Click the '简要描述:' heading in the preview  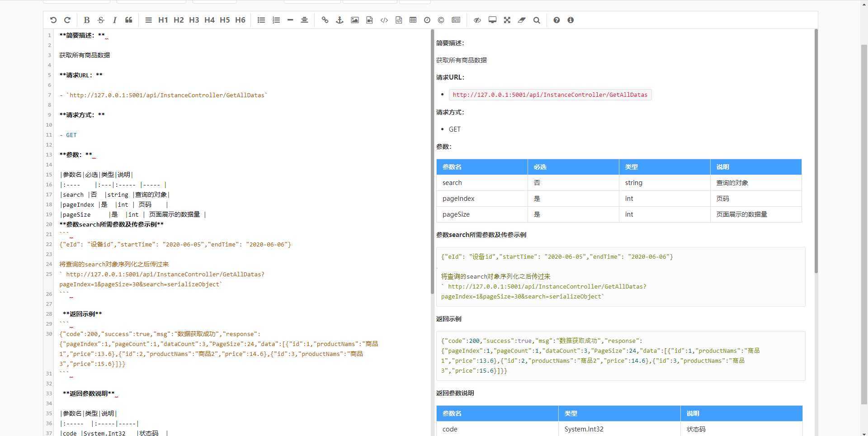(450, 43)
